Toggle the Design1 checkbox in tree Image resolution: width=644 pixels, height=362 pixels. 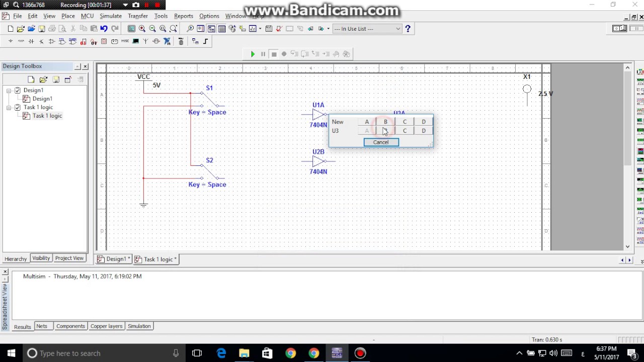coord(18,90)
